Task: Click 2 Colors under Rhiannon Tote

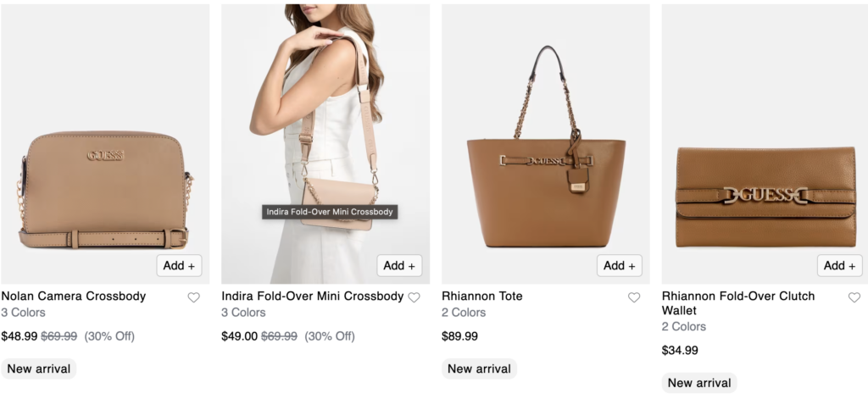Action: (x=464, y=313)
